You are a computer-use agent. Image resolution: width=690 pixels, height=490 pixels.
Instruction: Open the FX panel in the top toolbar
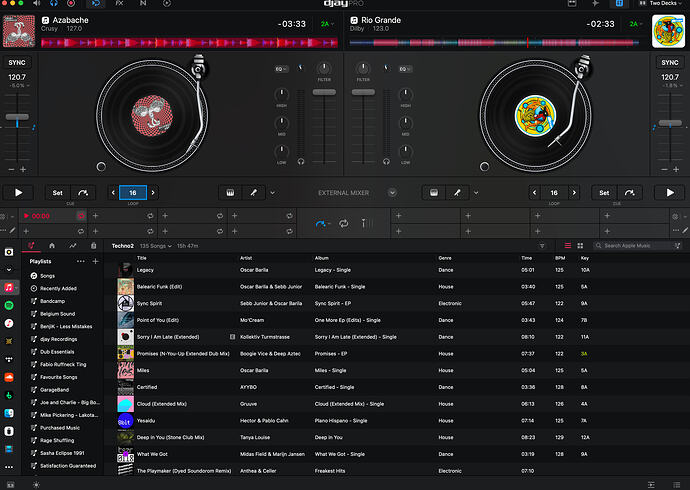(119, 3)
